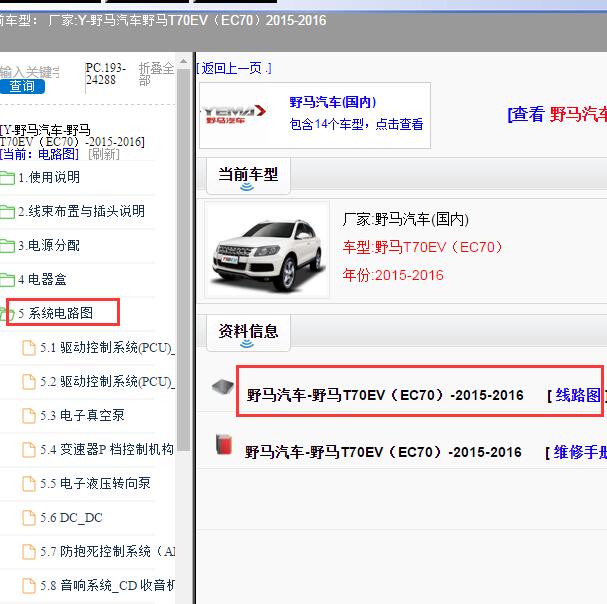Collapse the open folder icon of 5 系统电路图

tap(7, 314)
